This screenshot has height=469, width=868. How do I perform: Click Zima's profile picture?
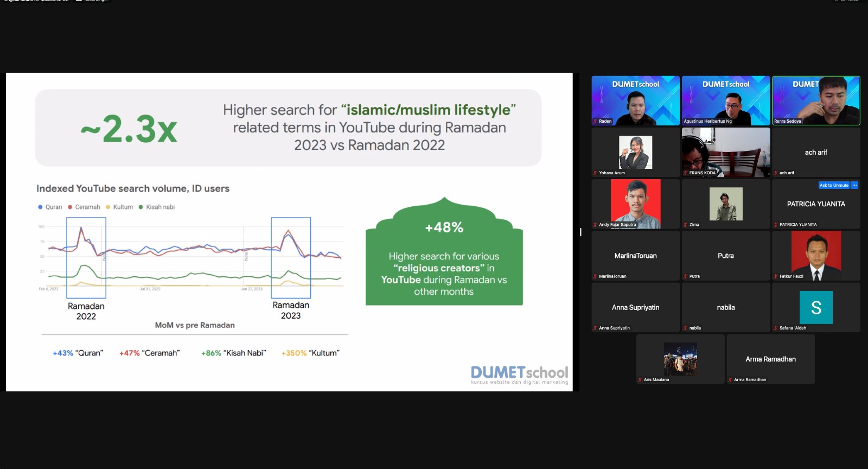726,204
